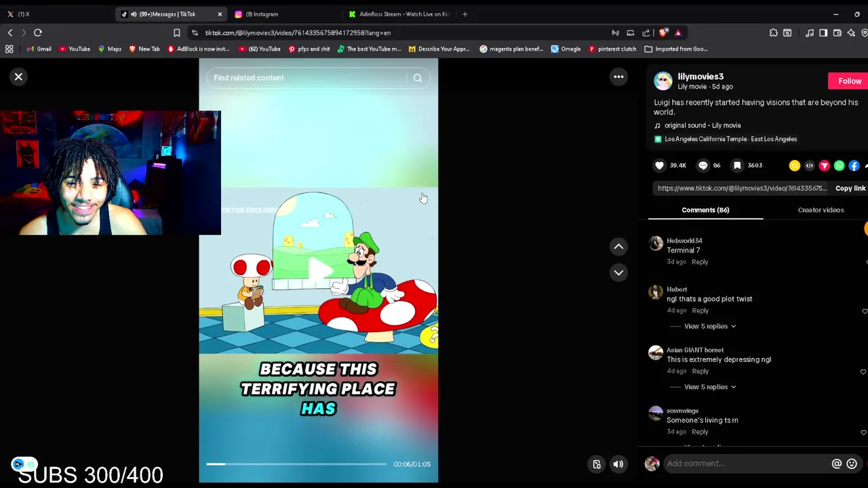
Task: Seek on the video progress bar
Action: click(296, 464)
